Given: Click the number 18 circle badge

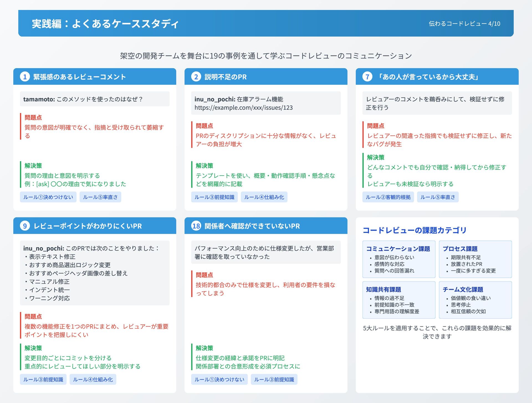Looking at the screenshot, I should pyautogui.click(x=196, y=226).
